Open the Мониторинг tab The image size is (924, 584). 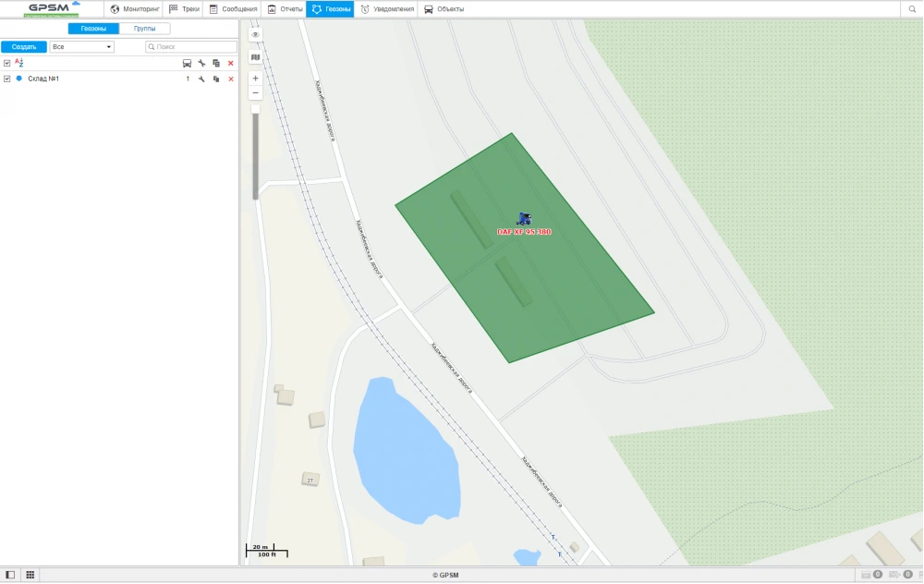(135, 9)
